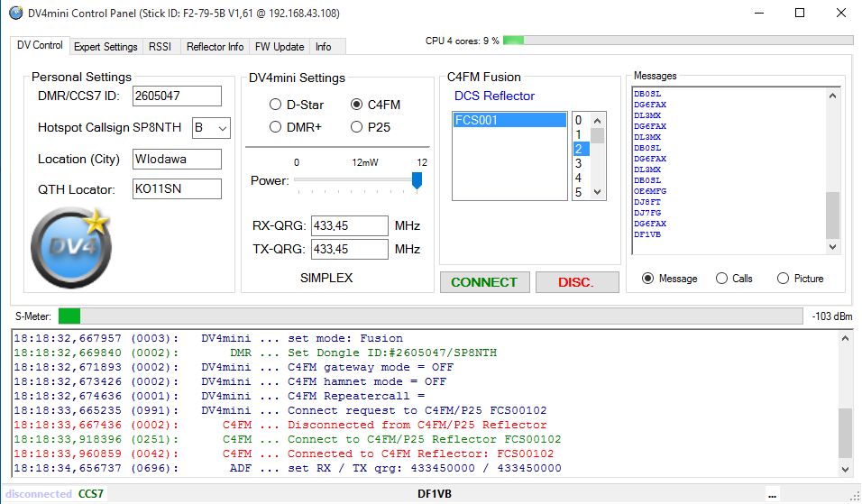This screenshot has width=862, height=504.
Task: Click the red DISC. button
Action: (x=577, y=282)
